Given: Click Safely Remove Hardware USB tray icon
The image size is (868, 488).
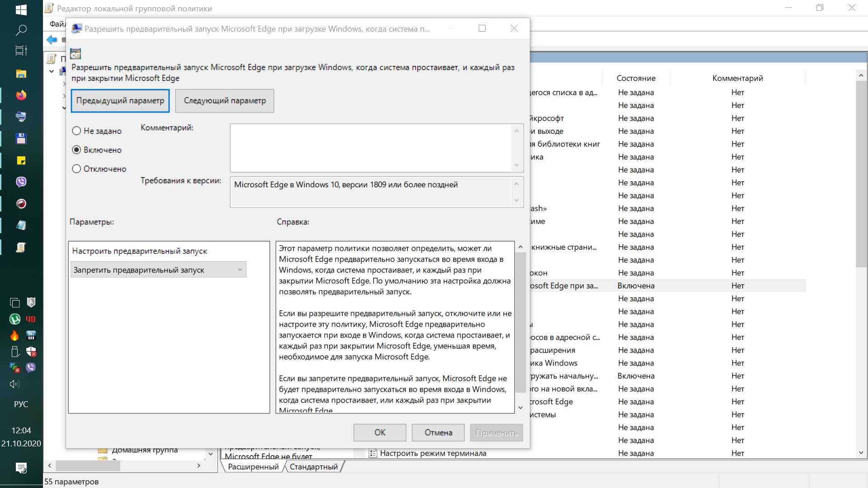Looking at the screenshot, I should coord(14,352).
